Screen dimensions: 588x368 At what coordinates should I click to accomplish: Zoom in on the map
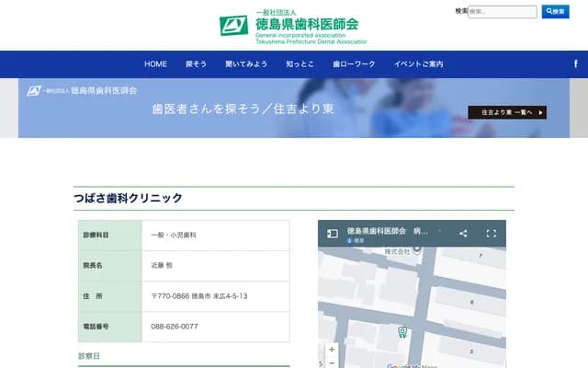click(x=332, y=350)
